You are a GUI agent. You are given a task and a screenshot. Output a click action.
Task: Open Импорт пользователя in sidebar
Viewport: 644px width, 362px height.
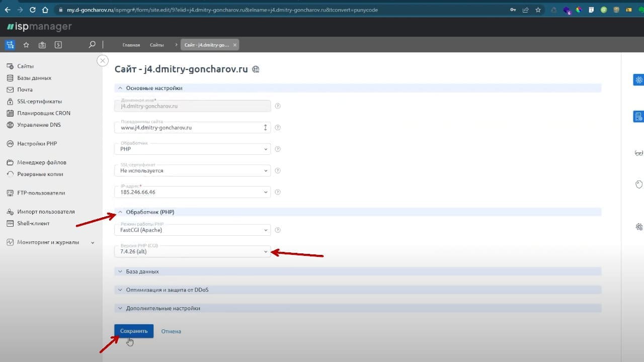coord(46,212)
